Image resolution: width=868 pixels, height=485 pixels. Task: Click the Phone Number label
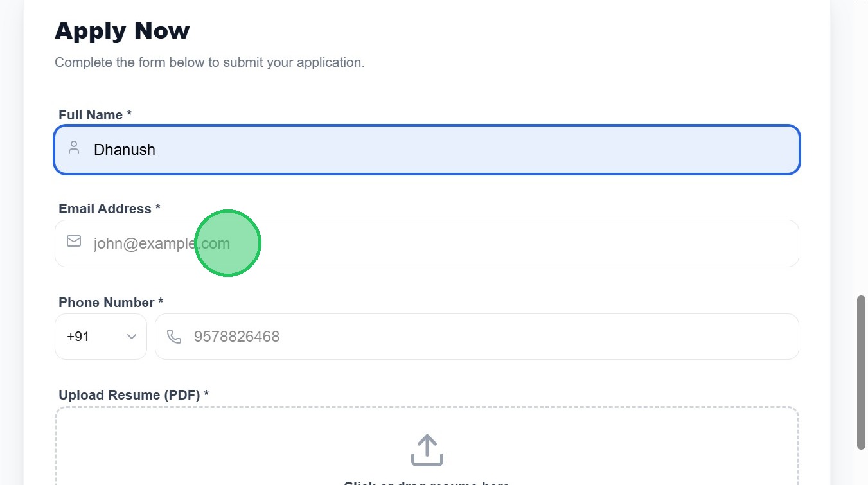click(111, 303)
